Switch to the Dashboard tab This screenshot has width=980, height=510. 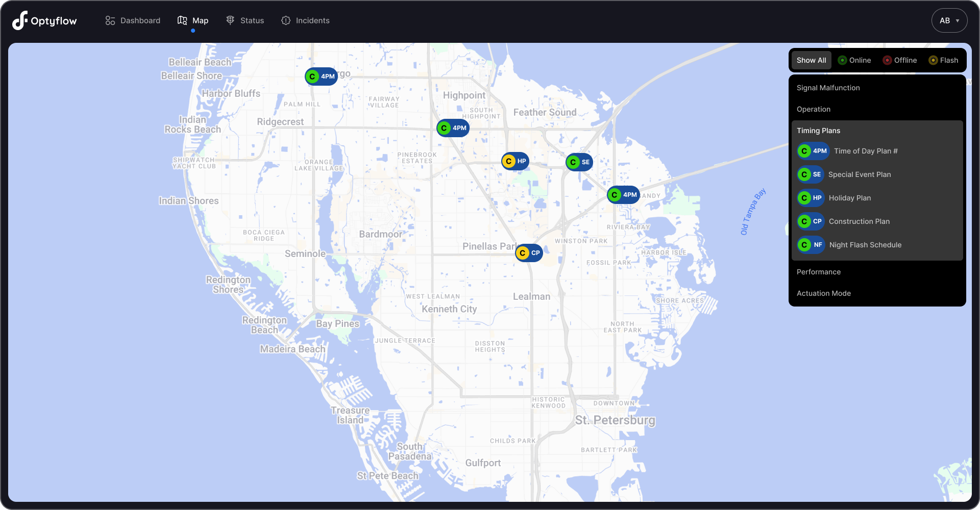[x=132, y=20]
